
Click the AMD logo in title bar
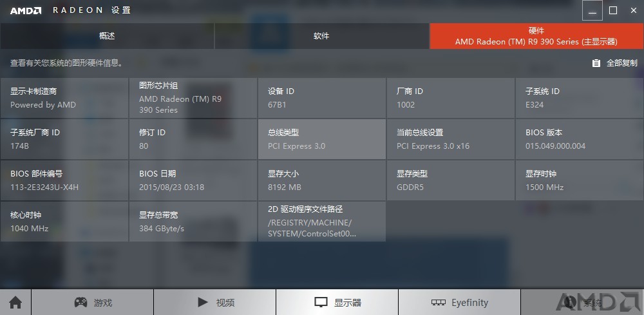(26, 11)
